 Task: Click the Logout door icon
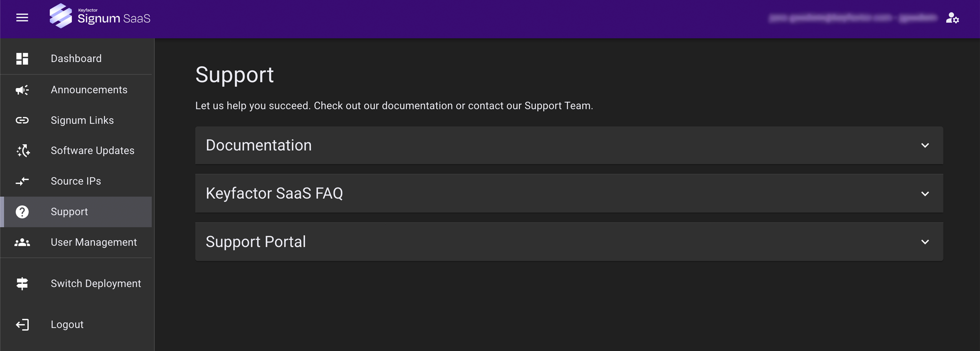coord(22,325)
